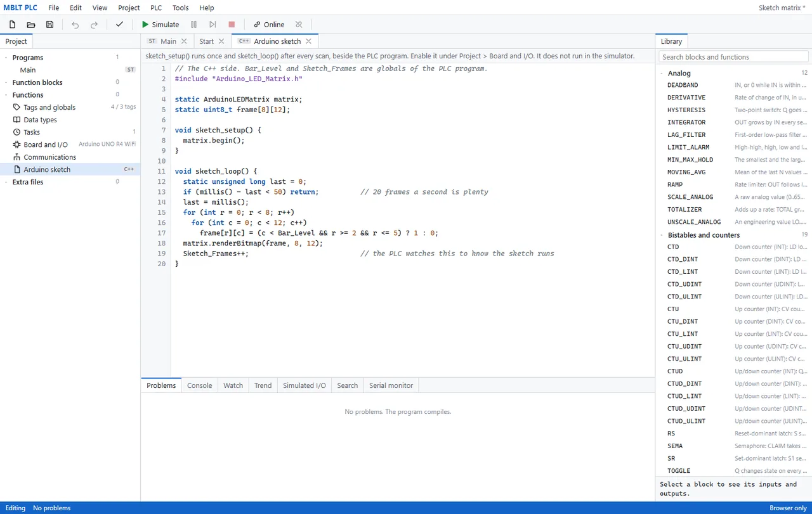Click the Save disk toolbar icon
812x514 pixels.
(49, 25)
